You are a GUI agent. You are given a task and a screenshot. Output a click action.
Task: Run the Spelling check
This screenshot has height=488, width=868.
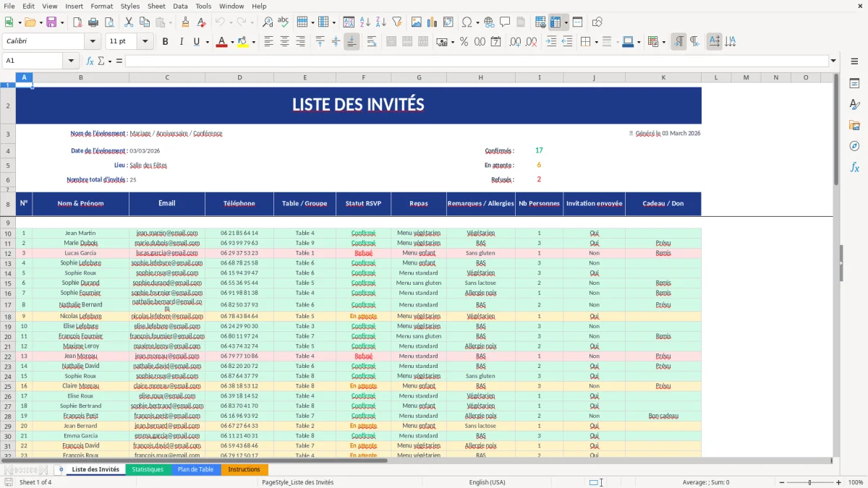pos(282,22)
